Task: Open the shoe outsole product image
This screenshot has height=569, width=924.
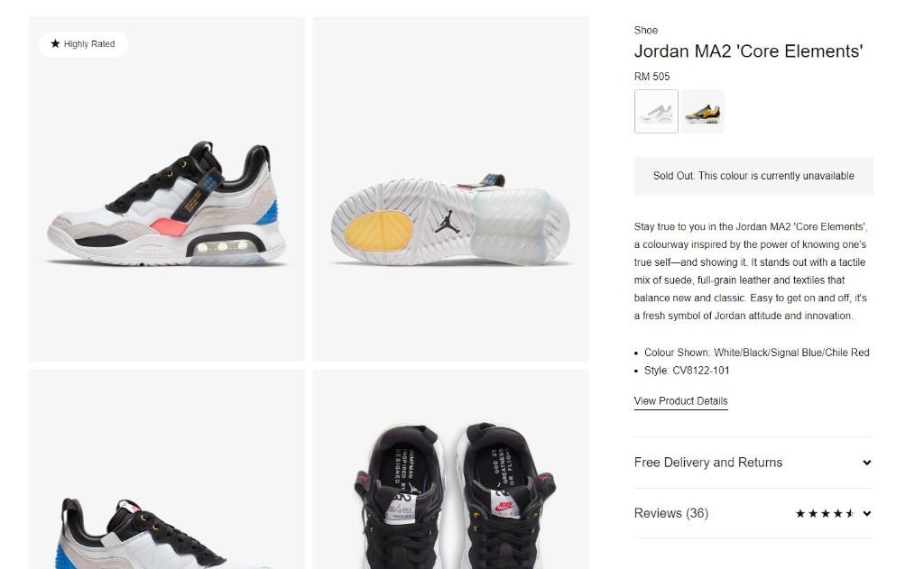Action: pos(450,189)
